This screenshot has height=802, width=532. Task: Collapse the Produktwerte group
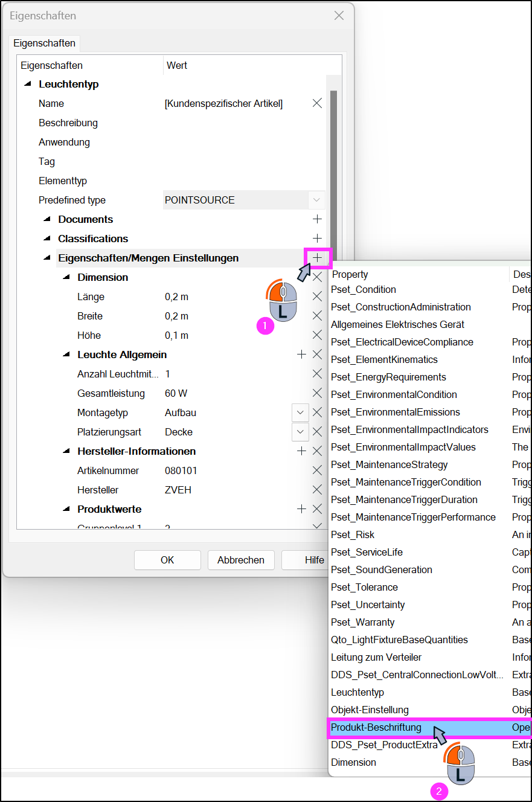click(66, 509)
